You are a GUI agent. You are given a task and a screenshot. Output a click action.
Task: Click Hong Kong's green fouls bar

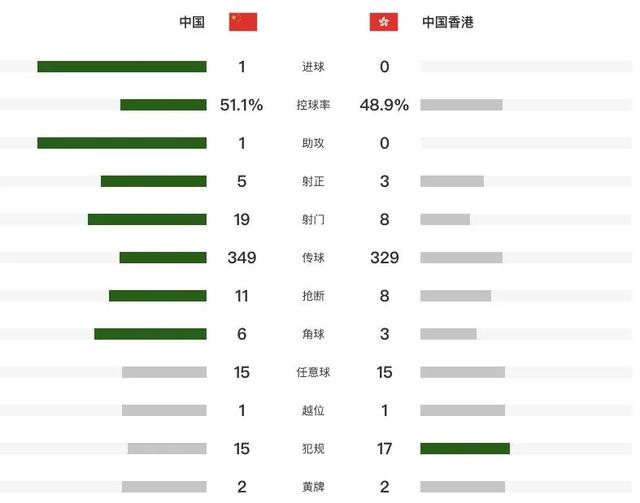coord(465,448)
